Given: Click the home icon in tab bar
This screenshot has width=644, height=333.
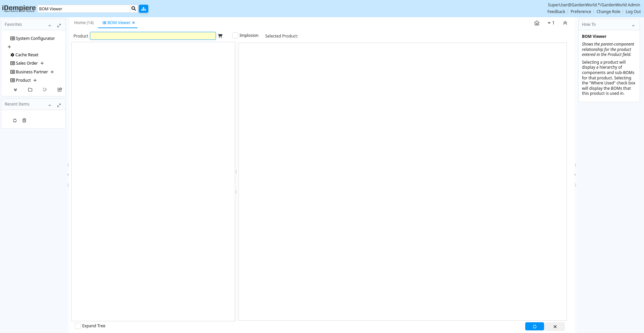Looking at the screenshot, I should [x=537, y=23].
